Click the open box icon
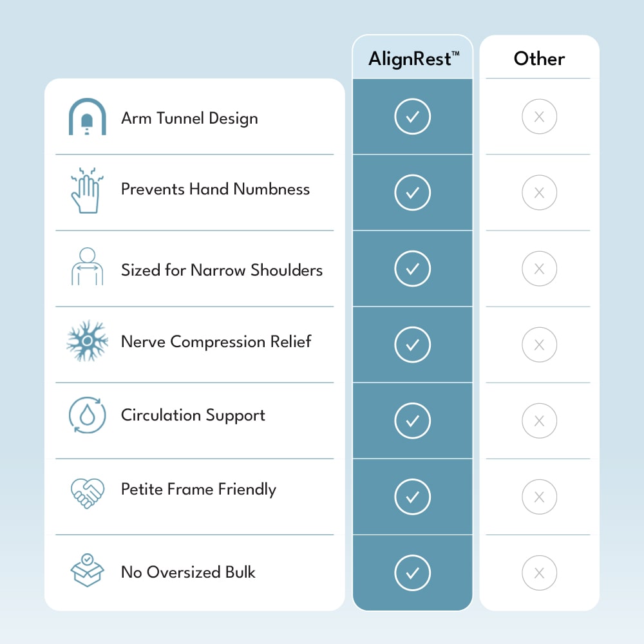The image size is (644, 644). (87, 569)
